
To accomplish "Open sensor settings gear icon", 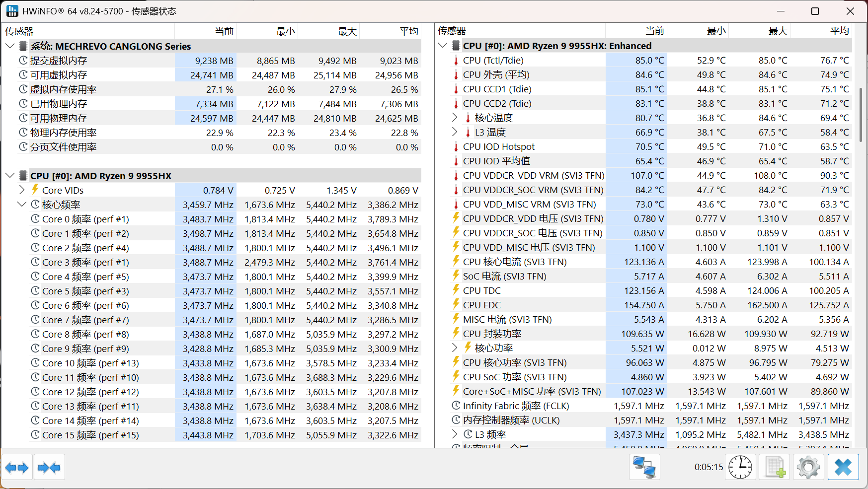I will pos(808,467).
